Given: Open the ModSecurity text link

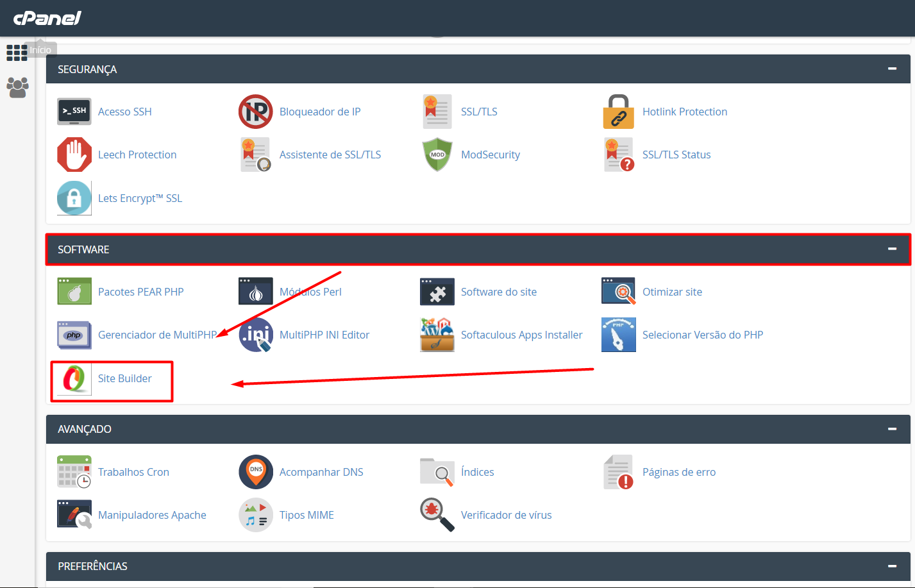Looking at the screenshot, I should click(491, 155).
